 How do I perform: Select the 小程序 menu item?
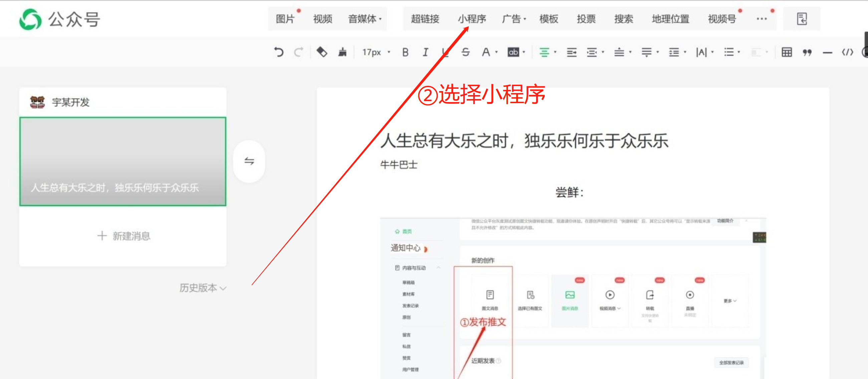coord(471,19)
